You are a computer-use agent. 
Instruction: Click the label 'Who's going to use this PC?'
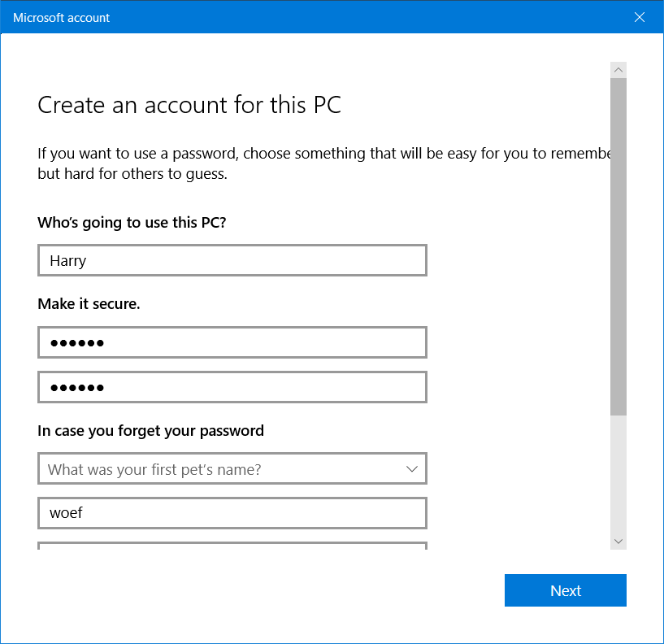tap(132, 223)
